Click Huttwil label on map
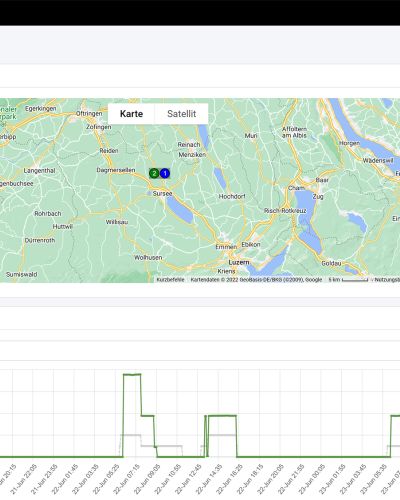The height and width of the screenshot is (500, 400). point(63,227)
